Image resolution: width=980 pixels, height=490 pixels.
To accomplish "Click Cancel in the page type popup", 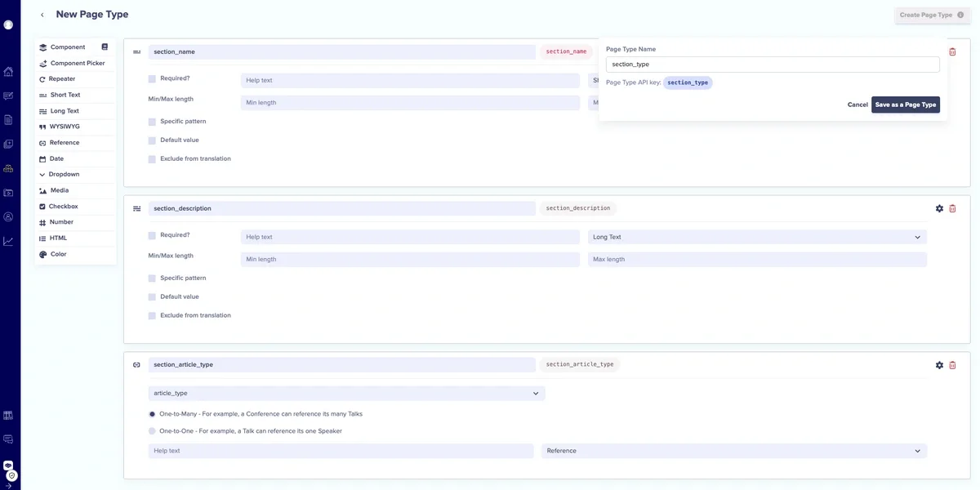I will [857, 105].
